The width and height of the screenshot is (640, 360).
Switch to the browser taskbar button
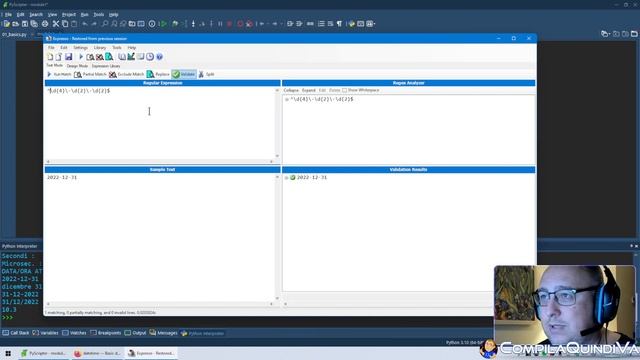tap(97, 353)
